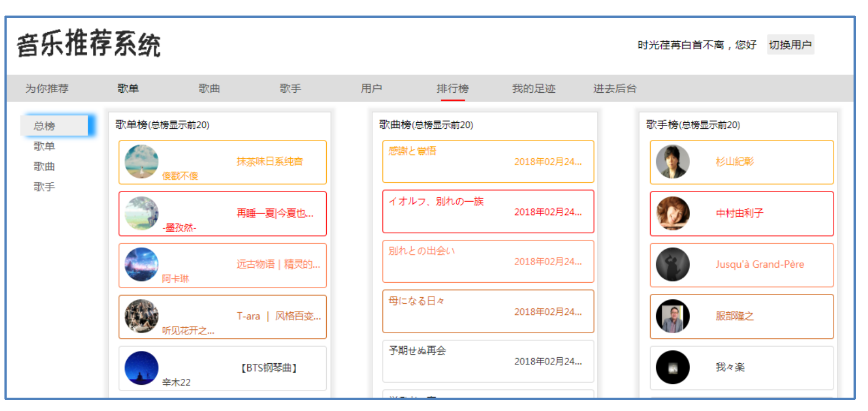Select 歌单 in the left sidebar
The width and height of the screenshot is (868, 411).
pyautogui.click(x=44, y=147)
